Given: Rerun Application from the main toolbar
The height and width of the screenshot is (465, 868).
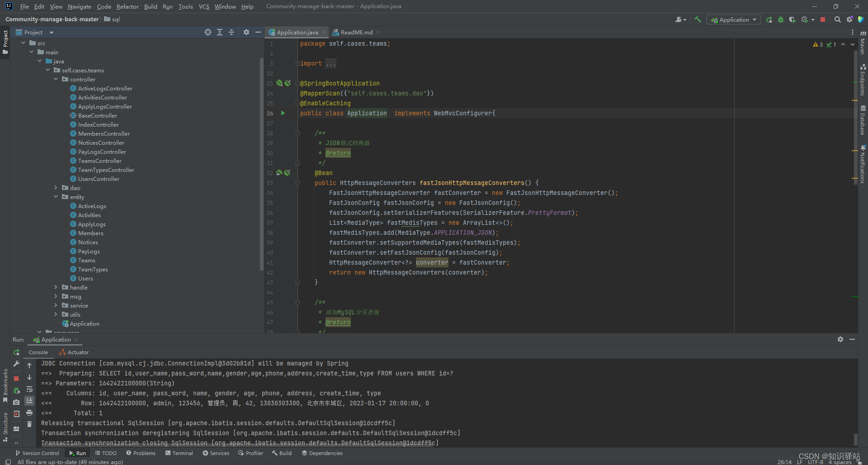Looking at the screenshot, I should coord(769,19).
